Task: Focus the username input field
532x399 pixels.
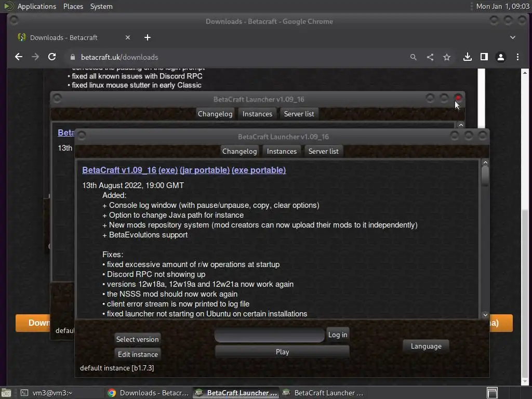Action: coord(270,335)
